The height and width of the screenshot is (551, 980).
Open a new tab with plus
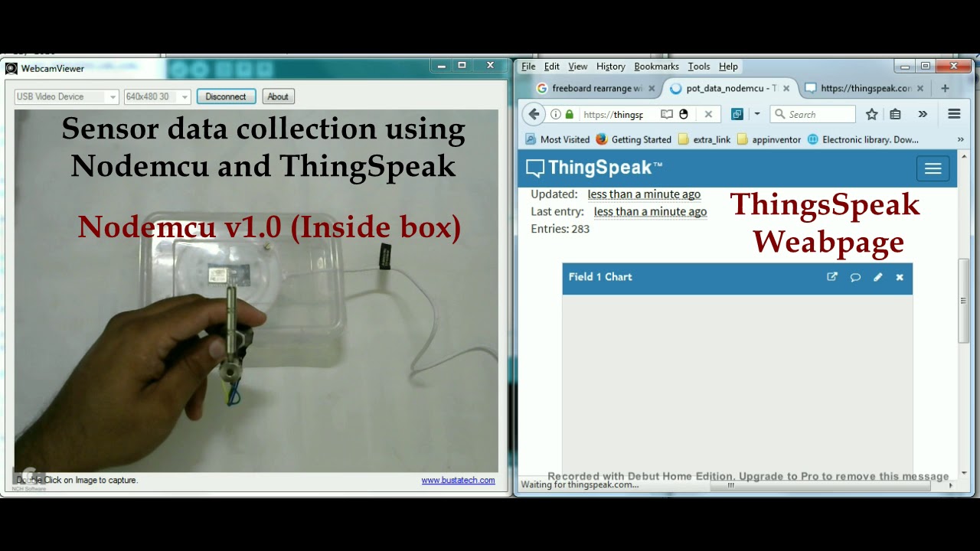pyautogui.click(x=945, y=88)
